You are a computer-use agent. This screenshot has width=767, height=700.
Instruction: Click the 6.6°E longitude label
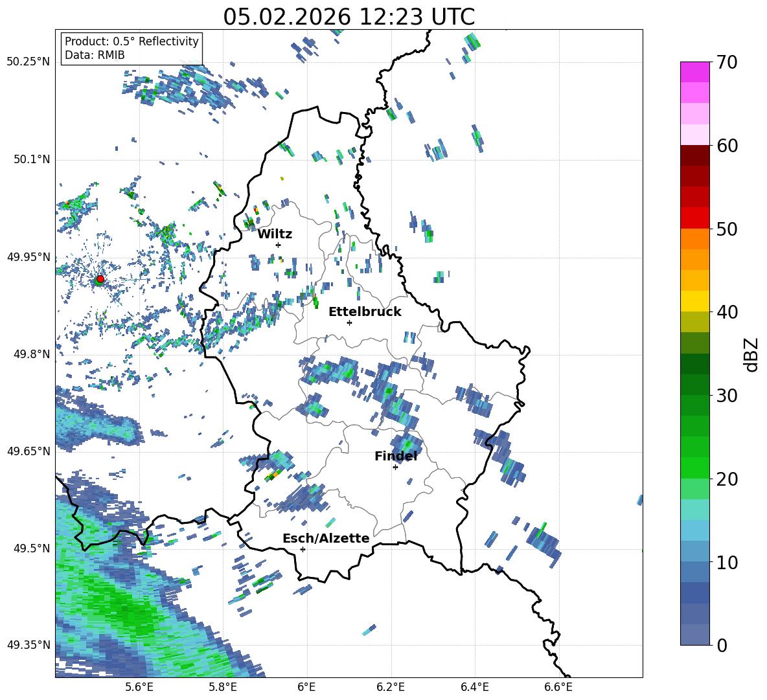pos(558,687)
